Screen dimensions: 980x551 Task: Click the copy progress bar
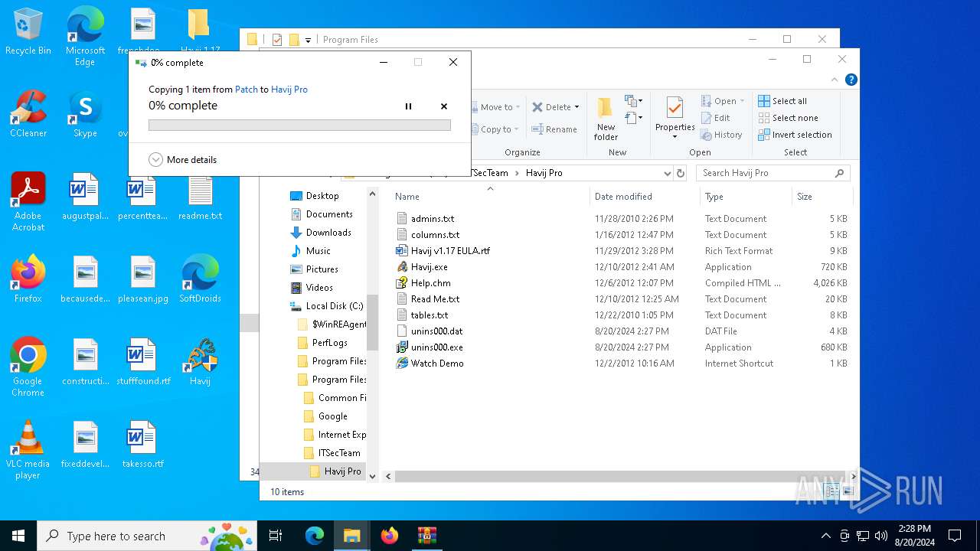299,125
